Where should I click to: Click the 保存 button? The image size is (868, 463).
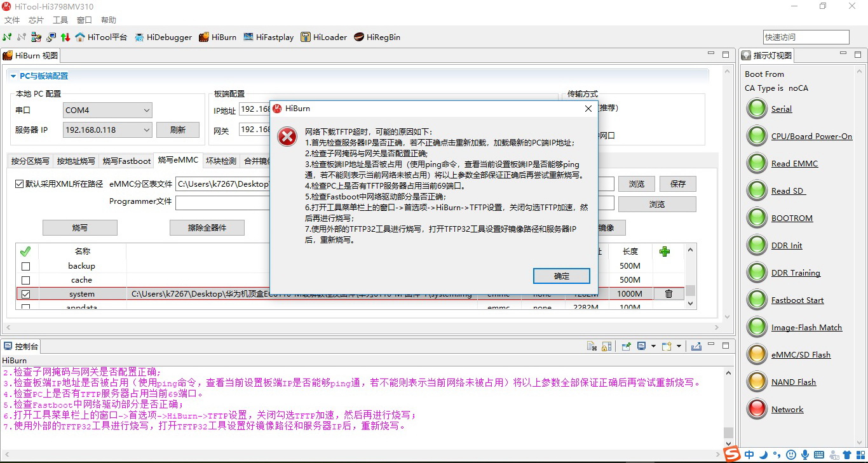click(x=678, y=184)
